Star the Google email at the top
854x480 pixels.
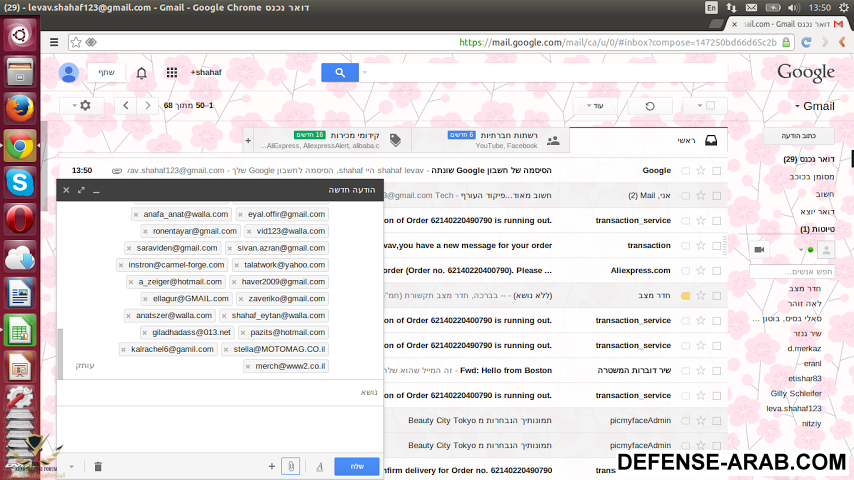700,171
